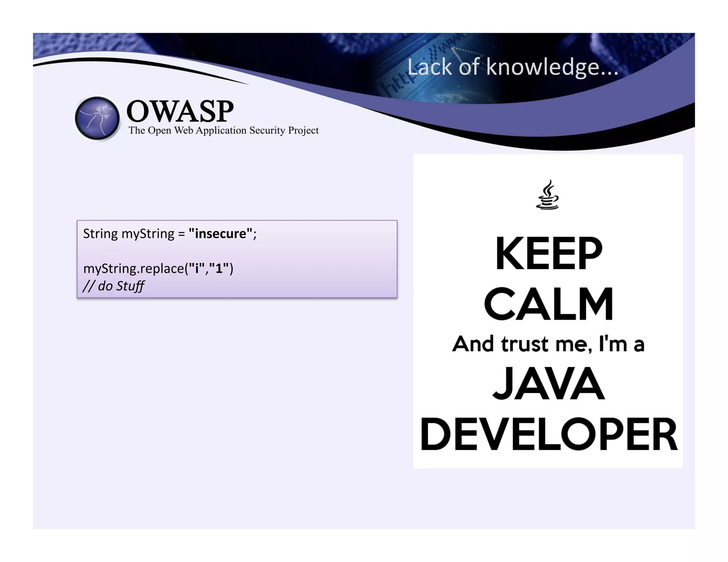Click the Java coffee cup icon
The width and height of the screenshot is (728, 562).
click(x=547, y=195)
